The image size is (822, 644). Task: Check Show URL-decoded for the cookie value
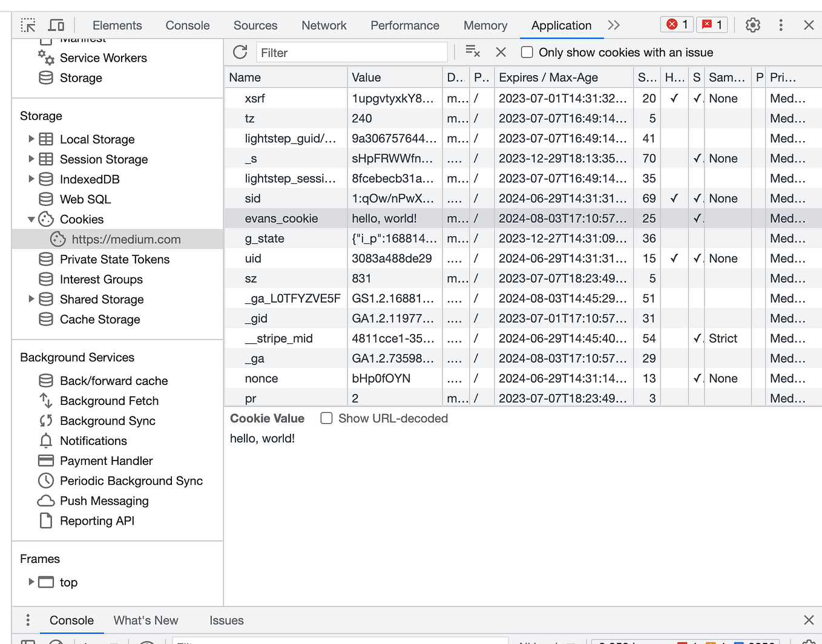coord(326,418)
